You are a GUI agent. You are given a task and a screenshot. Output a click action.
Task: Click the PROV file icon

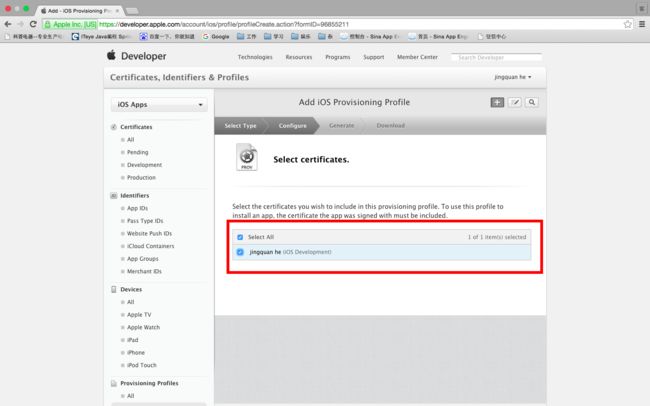247,157
